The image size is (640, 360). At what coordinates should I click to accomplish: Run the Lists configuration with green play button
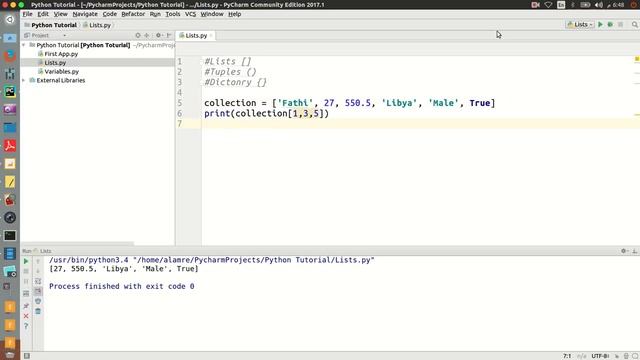(600, 24)
